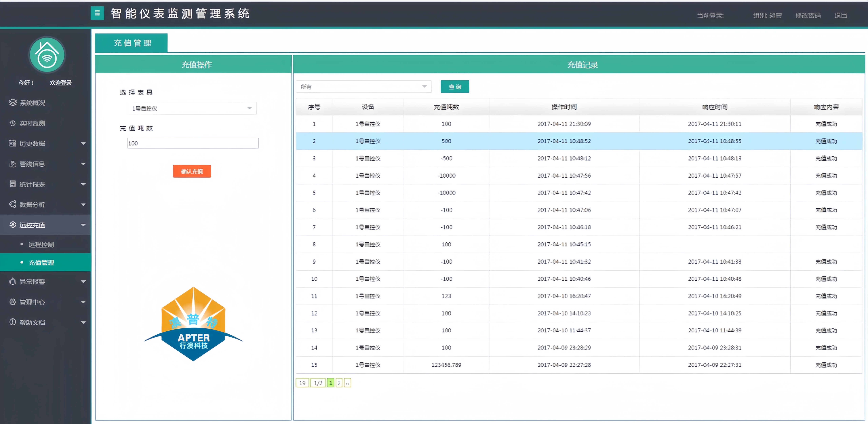
Task: Click the 1/2 page count indicator
Action: (x=318, y=383)
